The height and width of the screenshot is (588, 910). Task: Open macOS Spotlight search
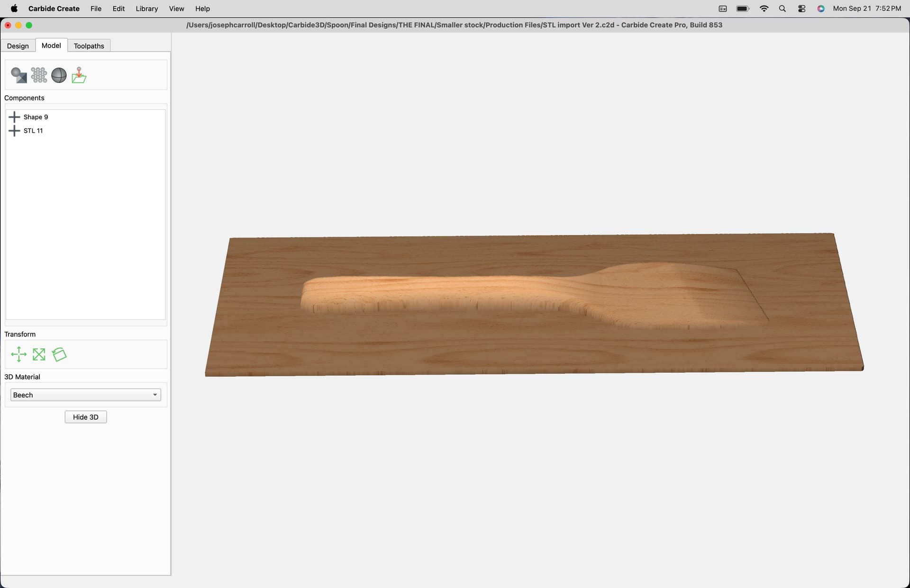point(783,9)
